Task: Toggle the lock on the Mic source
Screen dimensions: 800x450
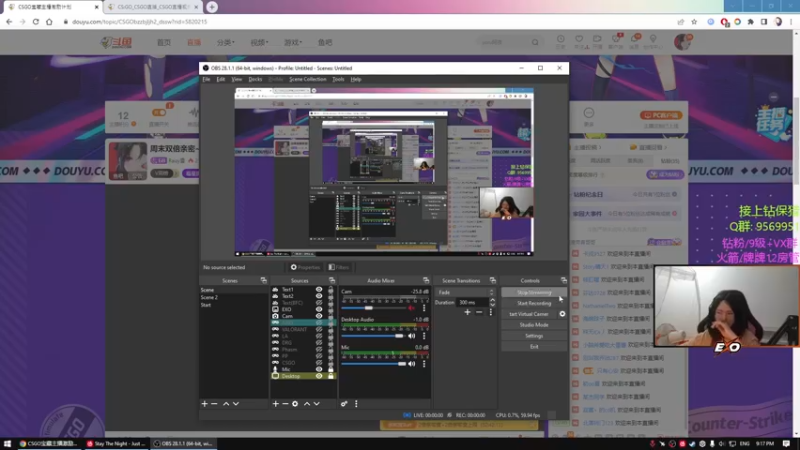Action: (x=331, y=369)
